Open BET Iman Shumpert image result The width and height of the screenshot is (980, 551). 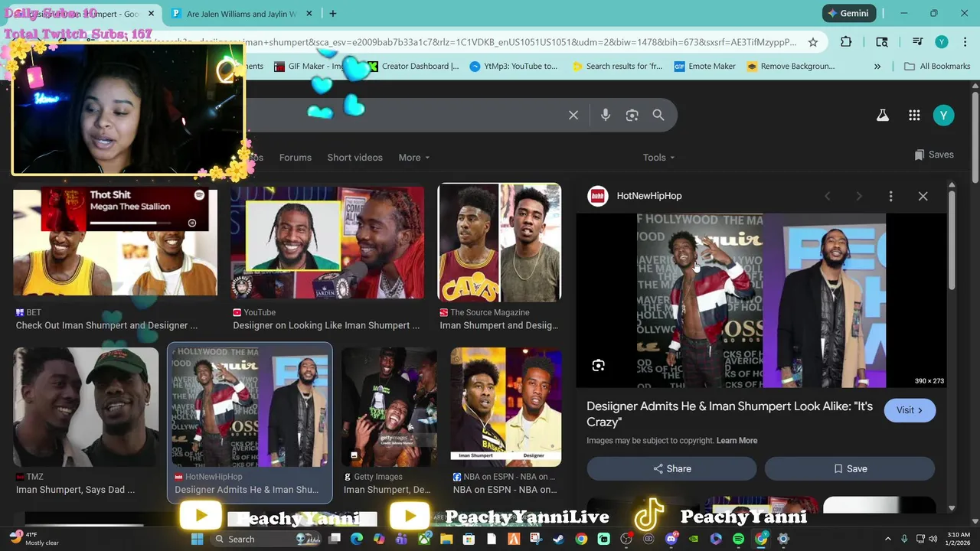pyautogui.click(x=115, y=260)
